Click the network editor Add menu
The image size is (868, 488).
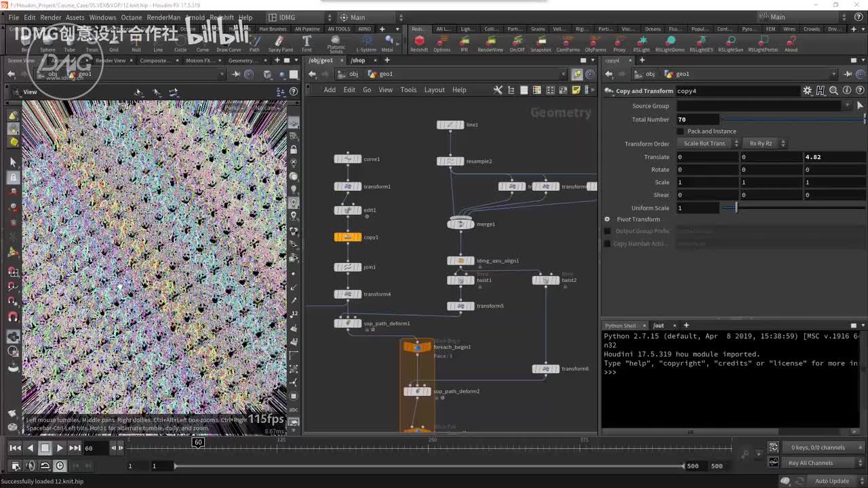point(330,89)
